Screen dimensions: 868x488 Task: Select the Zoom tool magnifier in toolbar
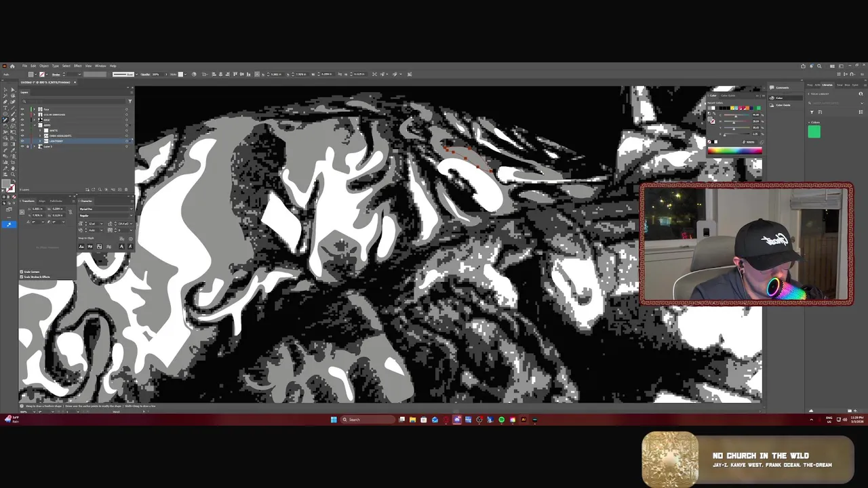pyautogui.click(x=13, y=174)
